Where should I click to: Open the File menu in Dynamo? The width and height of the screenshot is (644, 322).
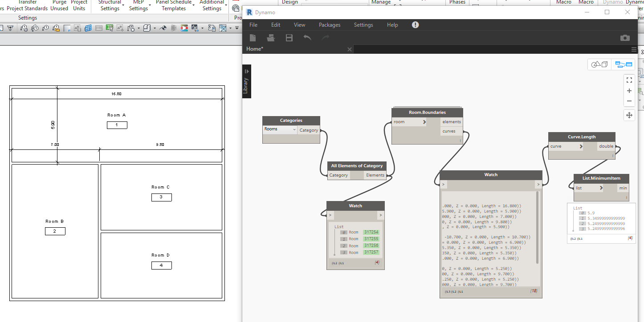[253, 25]
